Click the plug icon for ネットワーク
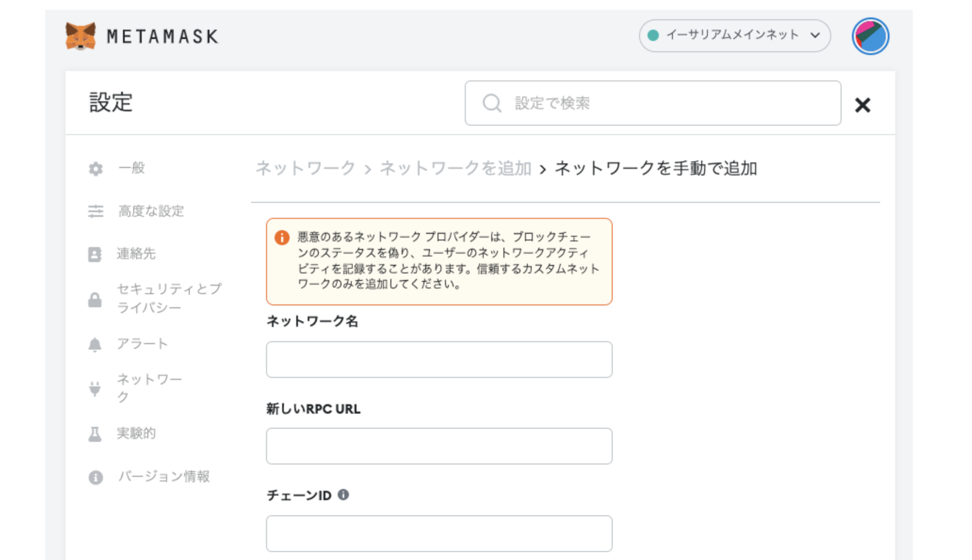 click(x=95, y=389)
